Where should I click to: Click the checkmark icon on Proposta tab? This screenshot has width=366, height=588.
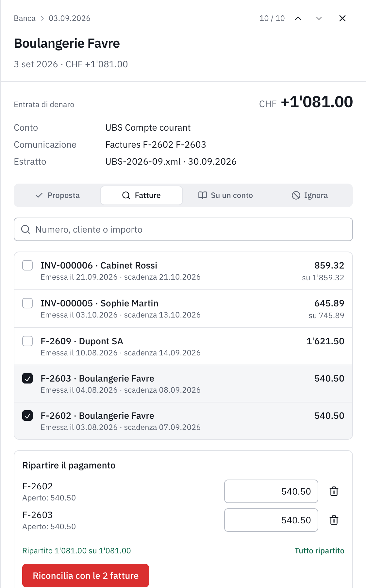(39, 195)
